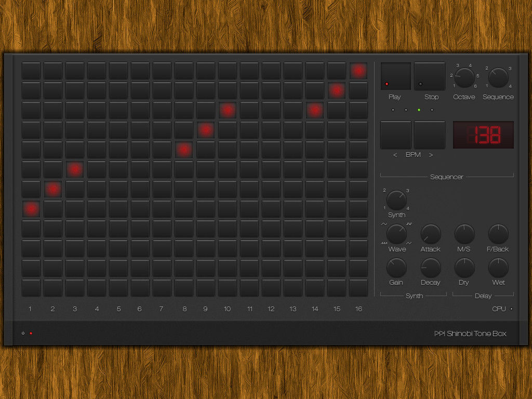The image size is (532, 399).
Task: Click the CPU label text
Action: (499, 309)
